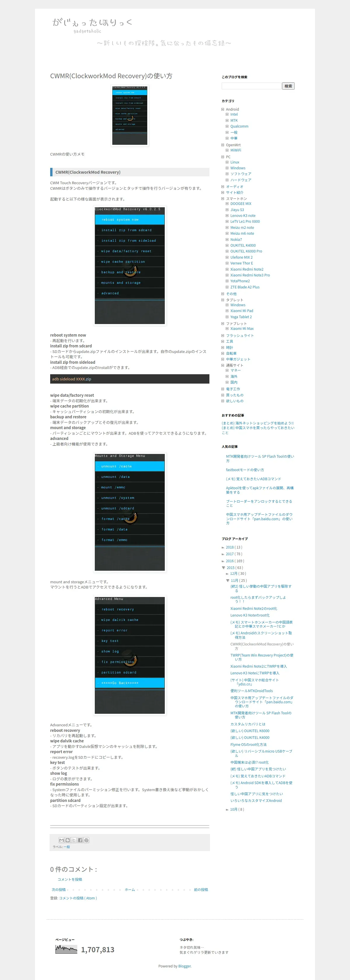Open fastbootモードの使い方 popular article

tap(245, 470)
